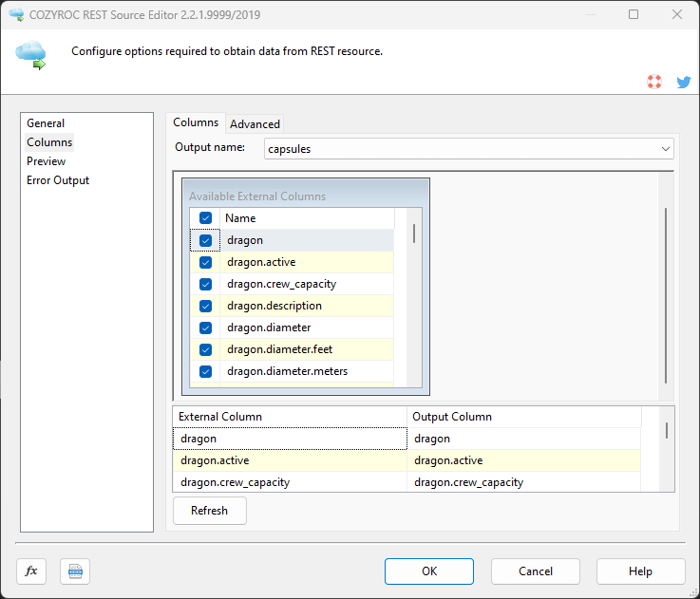Screen dimensions: 700x599
Task: Confirm with the OK button
Action: [429, 571]
